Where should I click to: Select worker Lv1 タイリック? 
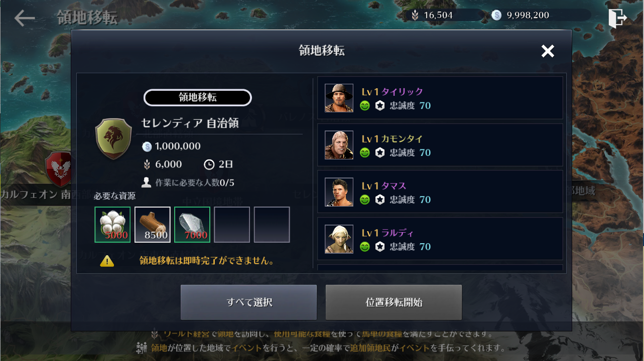tap(440, 98)
